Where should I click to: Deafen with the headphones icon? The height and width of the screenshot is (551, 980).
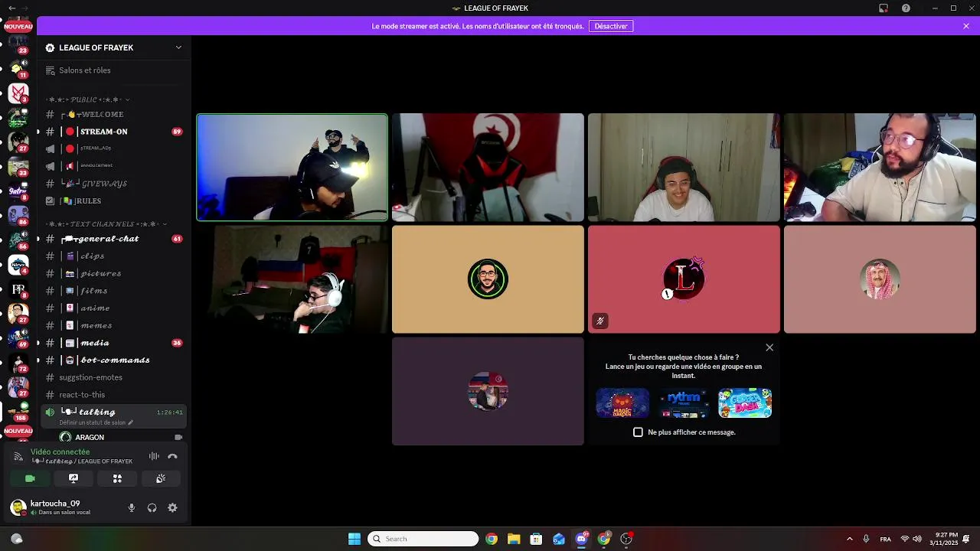pyautogui.click(x=152, y=507)
